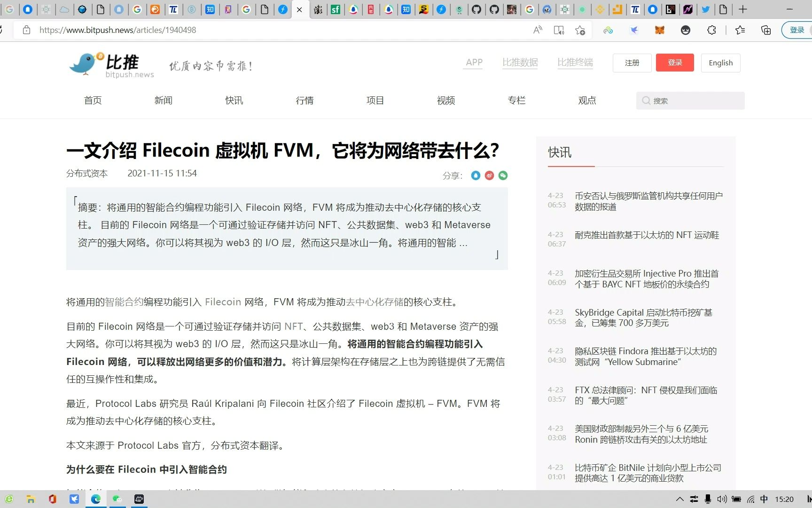The image size is (812, 508).
Task: Open the smiley face extension icon
Action: click(686, 30)
